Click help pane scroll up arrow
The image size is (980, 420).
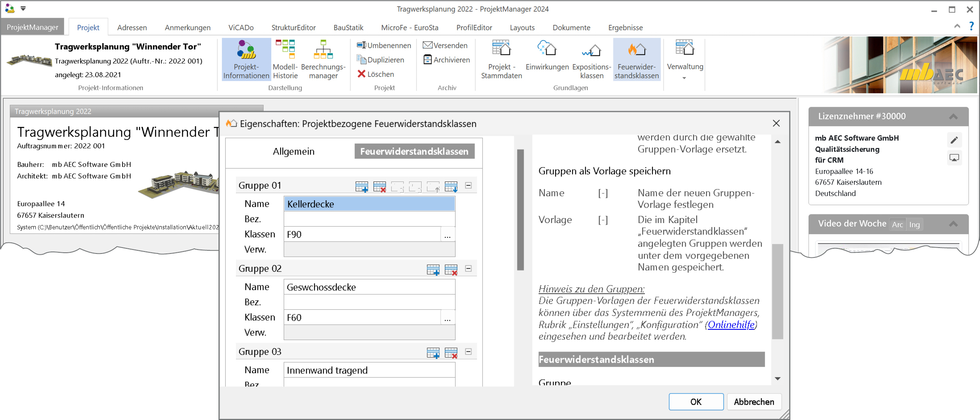coord(777,142)
